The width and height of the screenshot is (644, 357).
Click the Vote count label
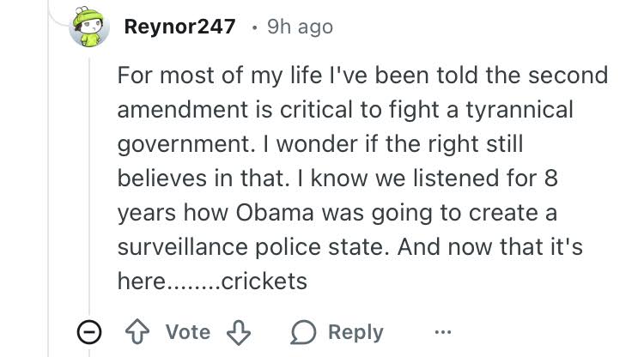(x=188, y=331)
